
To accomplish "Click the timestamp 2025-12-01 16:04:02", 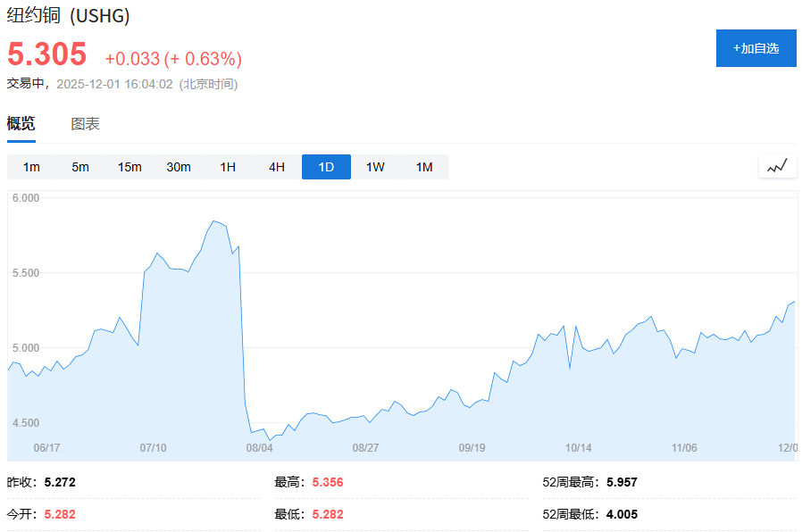I will coord(114,84).
